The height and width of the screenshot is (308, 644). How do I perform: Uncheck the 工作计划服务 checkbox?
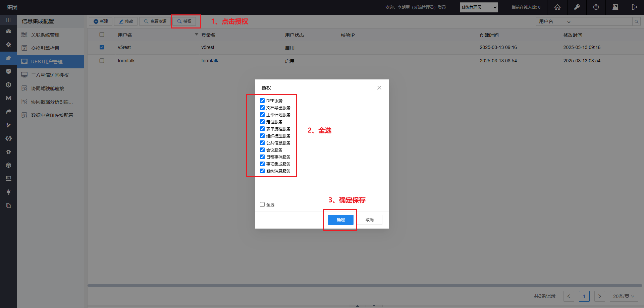[x=262, y=115]
